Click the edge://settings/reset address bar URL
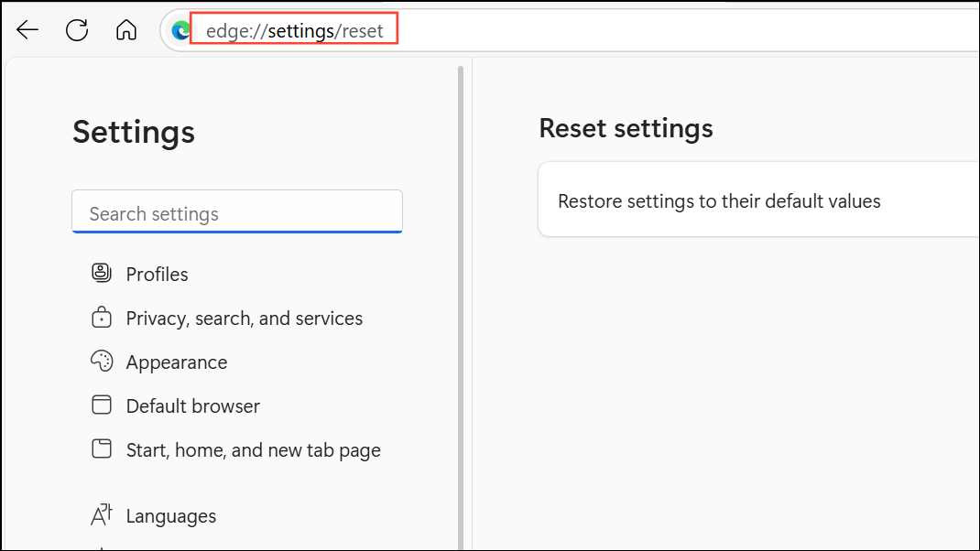The image size is (980, 551). click(294, 31)
